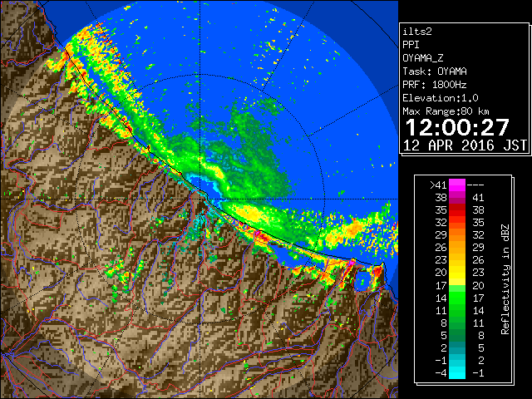Viewport: 532px width, 399px height.
Task: Pick the dark red 35–38 dBZ swatch
Action: 457,209
